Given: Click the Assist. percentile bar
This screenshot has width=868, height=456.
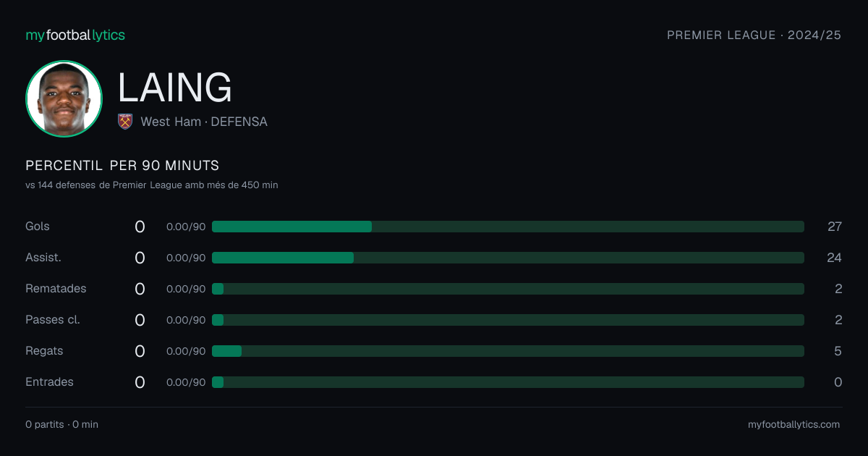Looking at the screenshot, I should click(508, 258).
